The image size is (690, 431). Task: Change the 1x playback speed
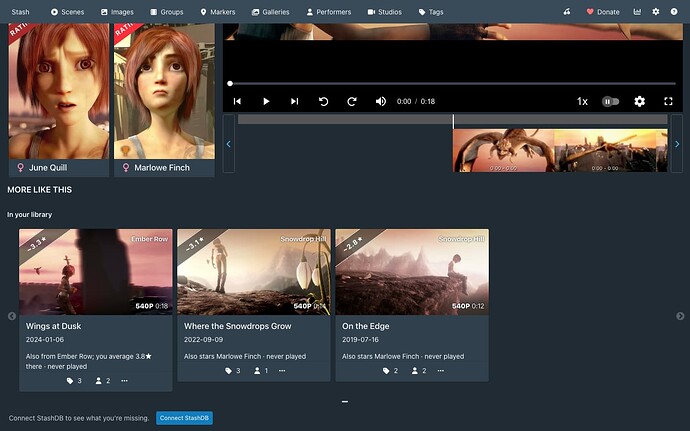[582, 101]
